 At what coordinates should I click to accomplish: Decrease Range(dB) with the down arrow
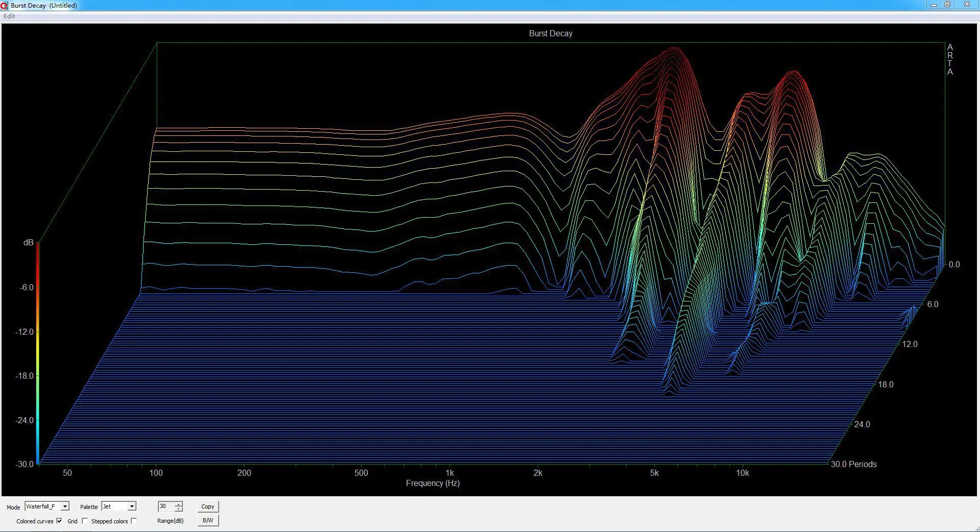[178, 509]
